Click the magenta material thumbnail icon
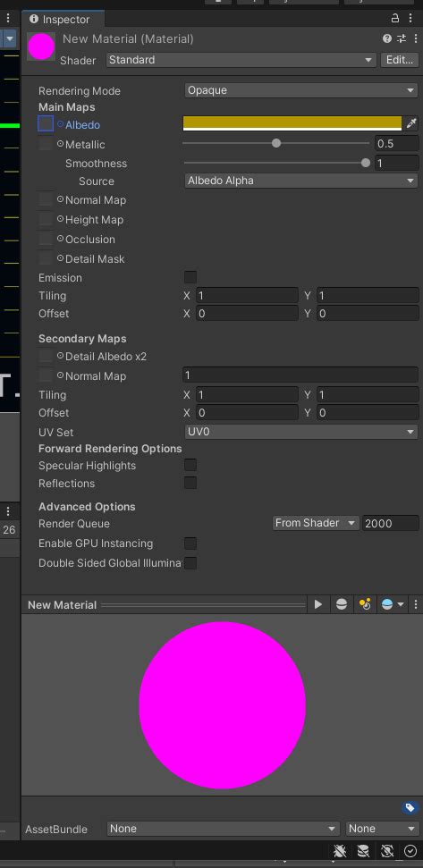This screenshot has height=868, width=423. (41, 46)
